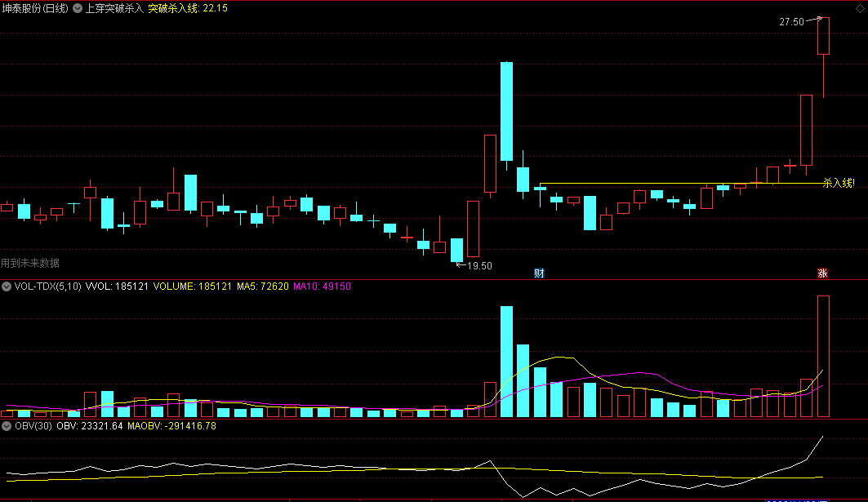
Task: Click the MAOBV: -291416.78 readout
Action: 171,426
